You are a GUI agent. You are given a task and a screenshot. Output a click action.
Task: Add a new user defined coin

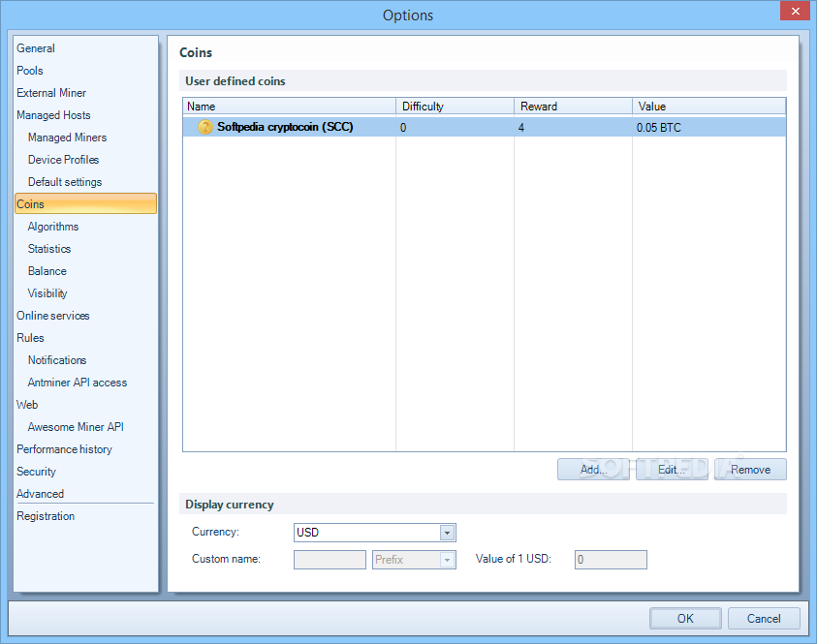[x=593, y=470]
